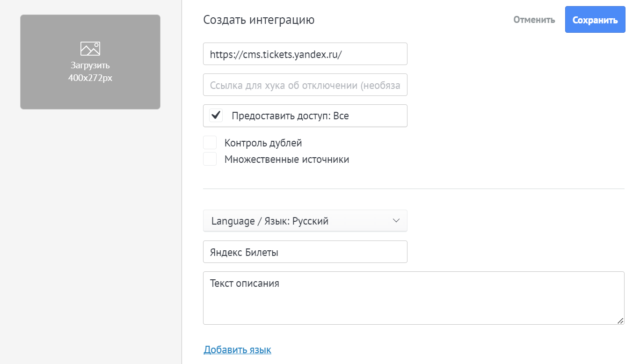Click the 'Предоставить доступ: Все' label text

pyautogui.click(x=290, y=116)
